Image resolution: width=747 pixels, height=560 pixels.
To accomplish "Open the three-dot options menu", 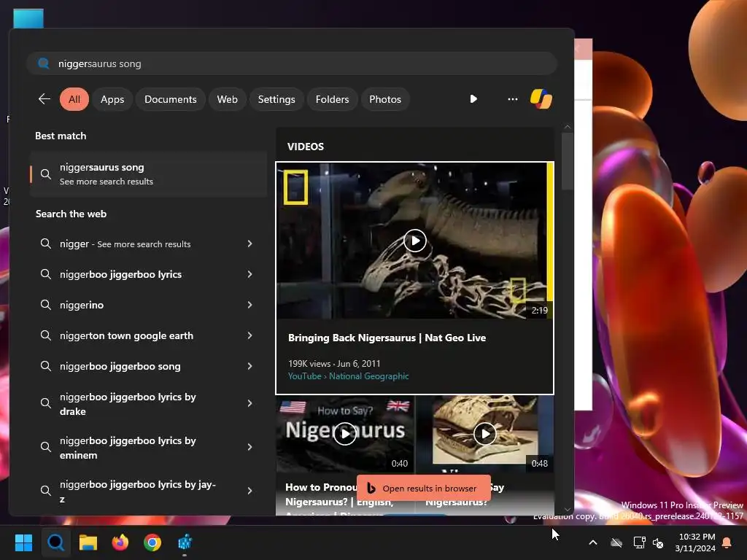I will coord(513,99).
